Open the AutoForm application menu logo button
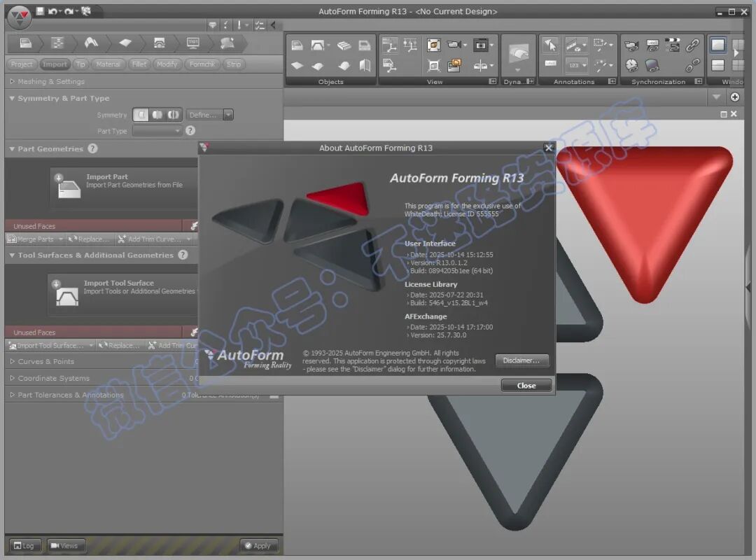756x560 pixels. [20, 17]
